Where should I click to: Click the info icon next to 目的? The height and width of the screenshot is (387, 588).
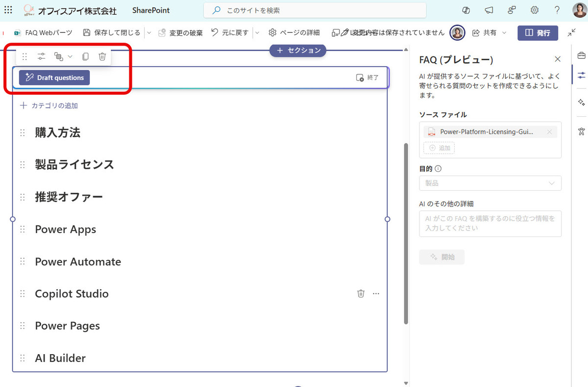438,169
